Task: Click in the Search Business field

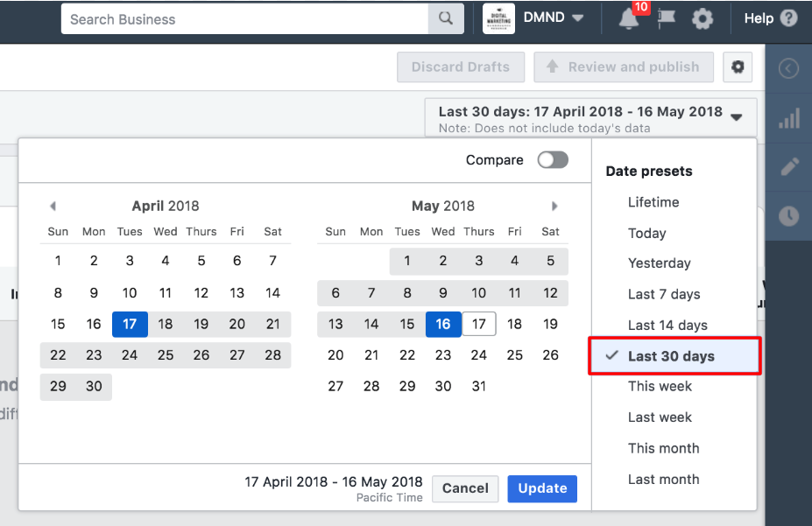Action: 244,18
